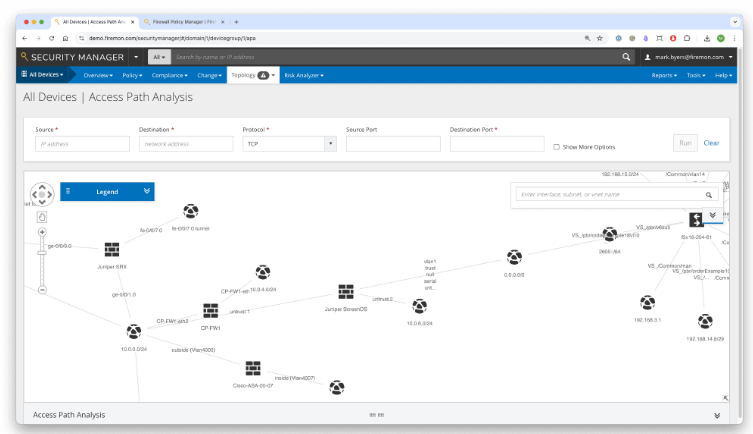Click the Juniper SRX firewall node icon
753x434 pixels.
pyautogui.click(x=112, y=250)
